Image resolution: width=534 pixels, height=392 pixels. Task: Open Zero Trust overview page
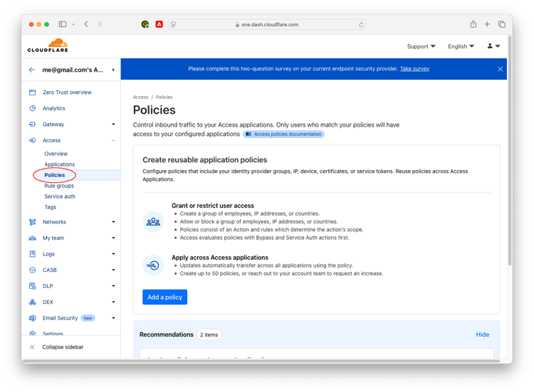click(67, 92)
